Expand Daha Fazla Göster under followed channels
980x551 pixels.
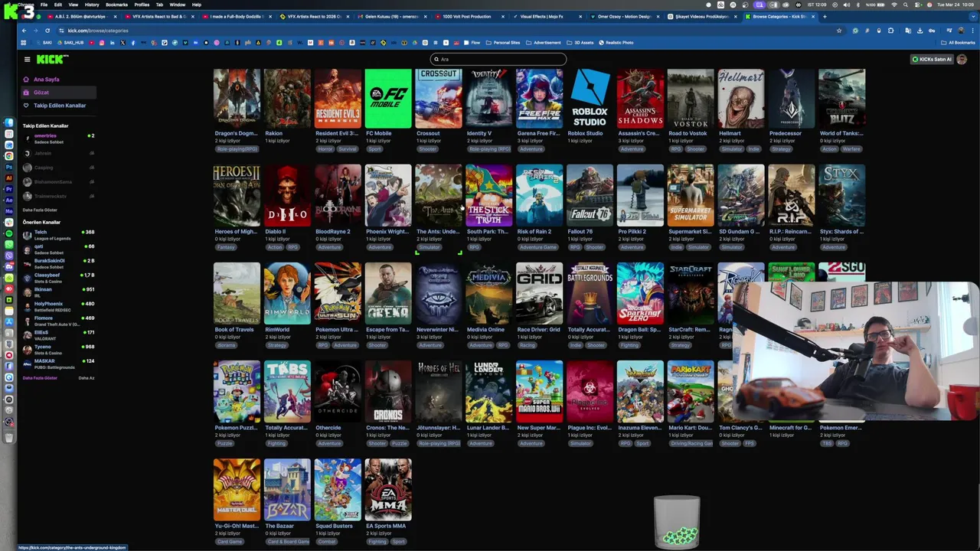click(40, 210)
